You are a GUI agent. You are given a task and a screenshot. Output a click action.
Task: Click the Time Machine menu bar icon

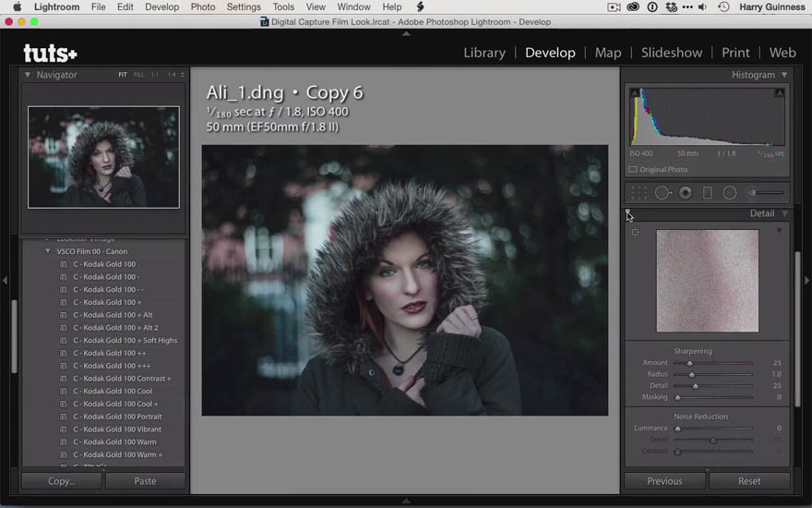(x=723, y=6)
